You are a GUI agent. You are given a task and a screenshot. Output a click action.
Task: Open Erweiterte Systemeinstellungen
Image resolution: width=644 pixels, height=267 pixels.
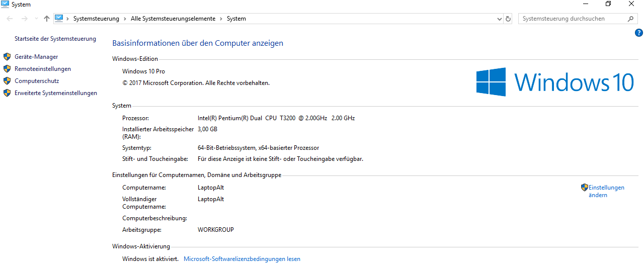(x=56, y=93)
